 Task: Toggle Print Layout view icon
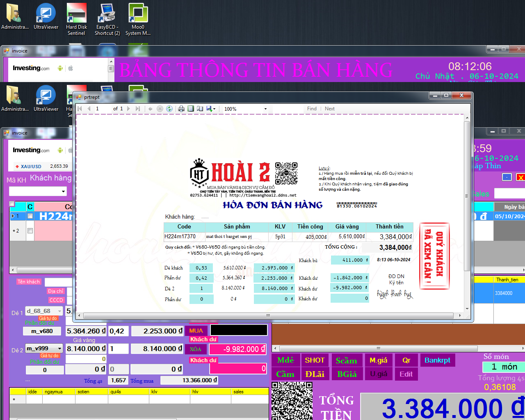click(191, 109)
